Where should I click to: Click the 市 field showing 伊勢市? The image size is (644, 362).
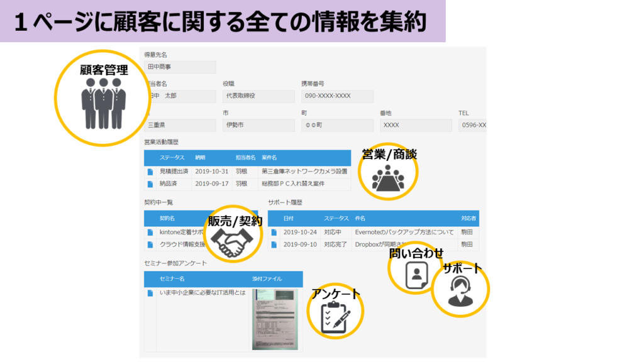[x=258, y=125]
